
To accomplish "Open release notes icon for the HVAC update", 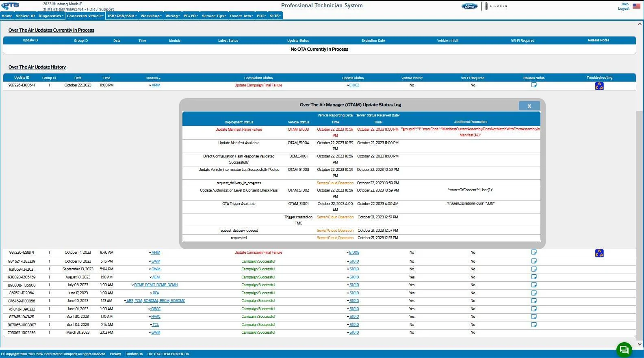I will coord(534,317).
